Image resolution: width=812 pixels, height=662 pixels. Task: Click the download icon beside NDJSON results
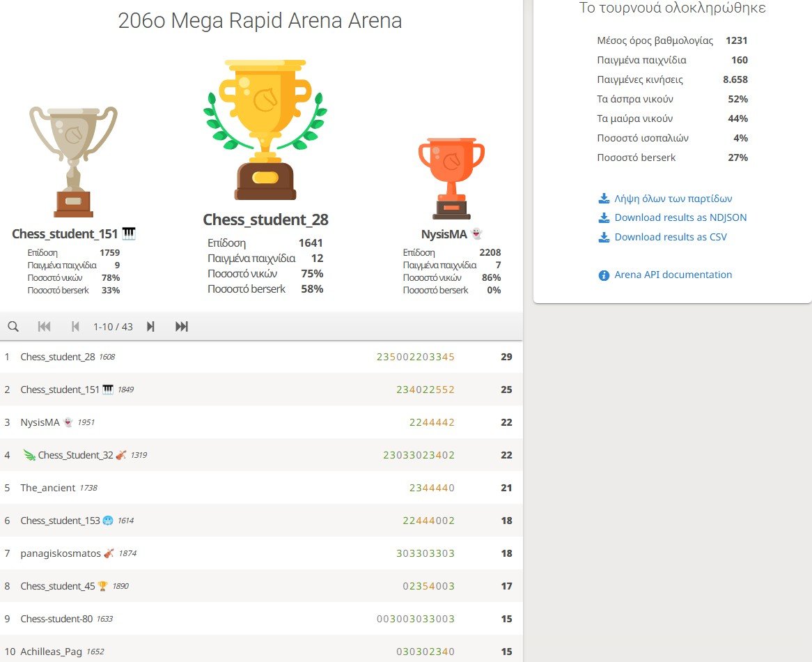click(x=604, y=217)
